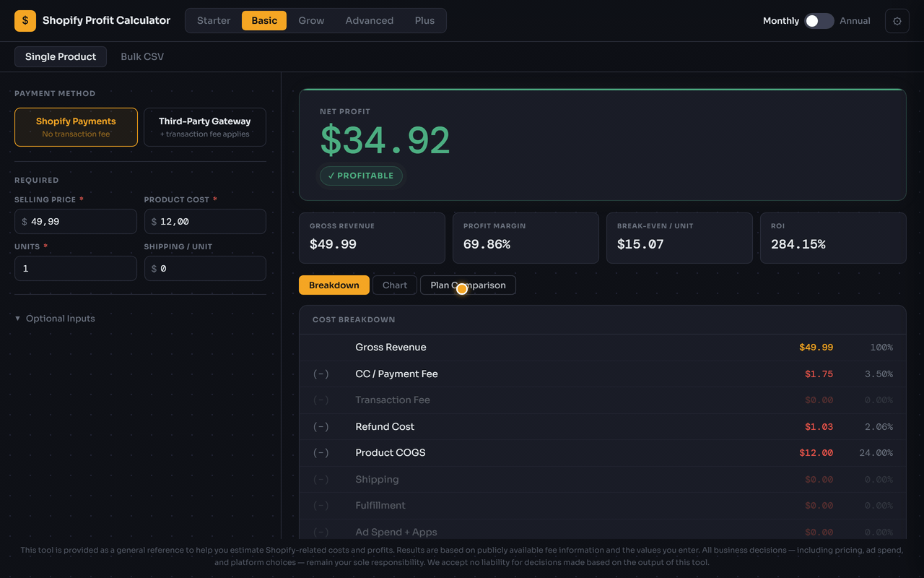This screenshot has width=924, height=578.
Task: Click the $34.92 net profit value
Action: [x=385, y=140]
